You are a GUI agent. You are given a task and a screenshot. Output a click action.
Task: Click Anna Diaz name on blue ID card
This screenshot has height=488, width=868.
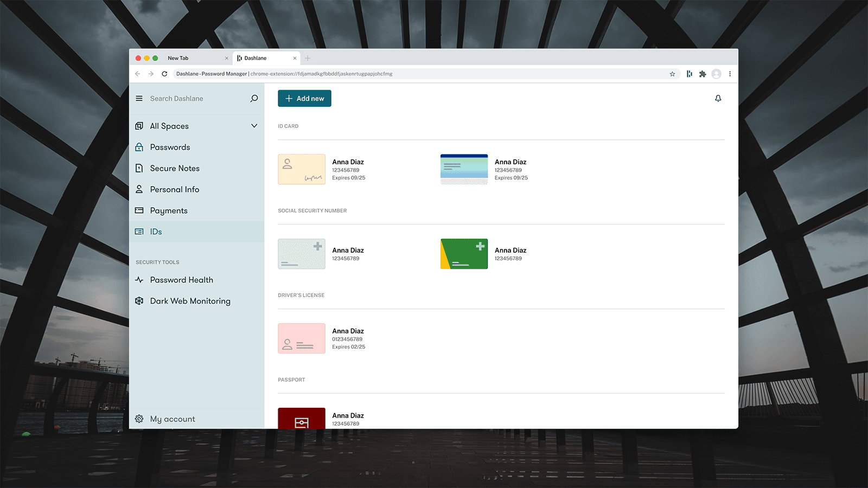tap(510, 162)
